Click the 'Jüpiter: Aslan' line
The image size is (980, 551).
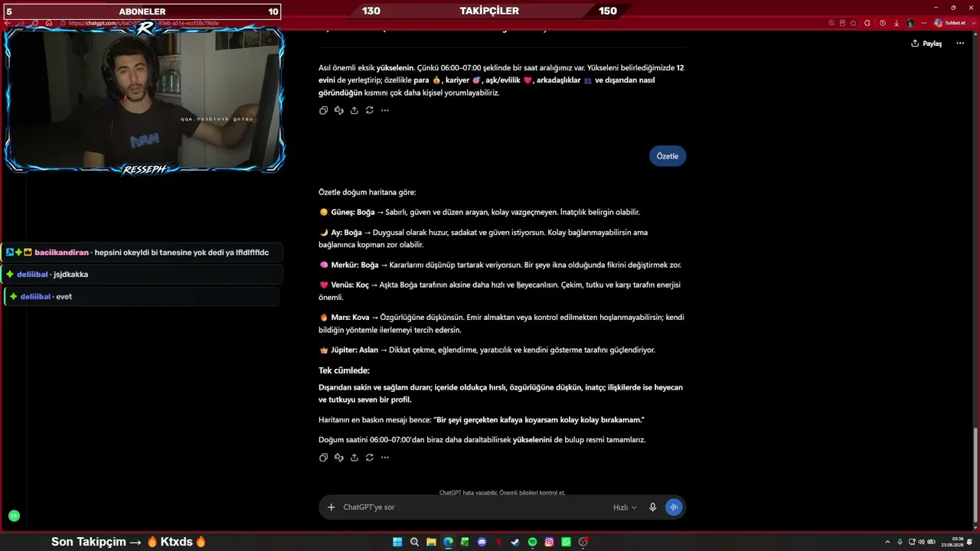click(487, 350)
